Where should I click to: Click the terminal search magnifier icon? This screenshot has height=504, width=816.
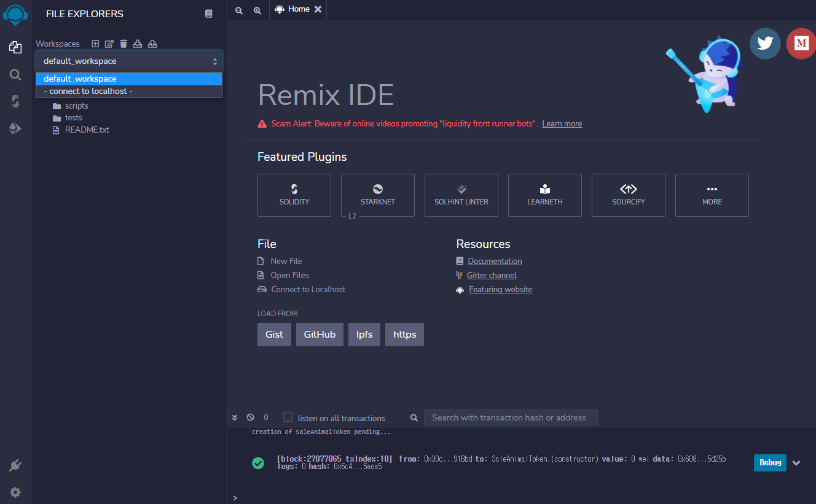point(414,417)
